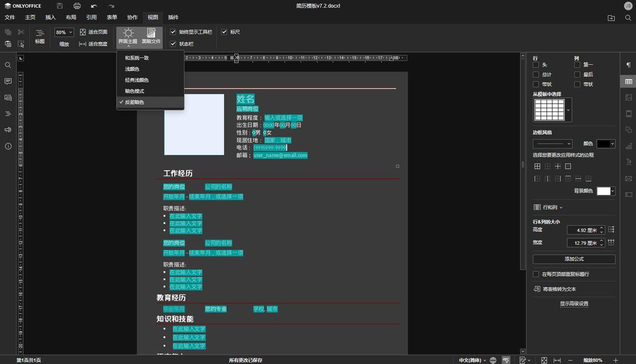Open the border style dropdown under 边框风格
This screenshot has width=636, height=364.
(x=552, y=143)
